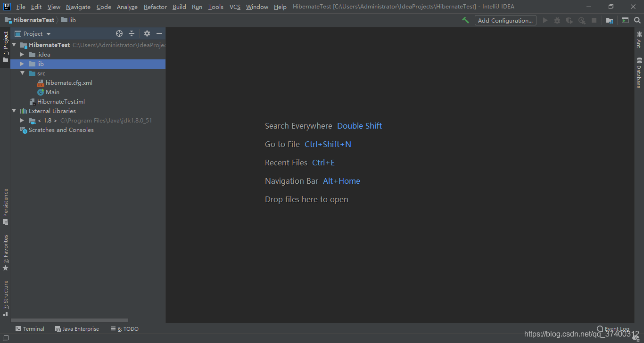Toggle the 2: Favorites tool window tab
644x343 pixels.
[x=5, y=253]
